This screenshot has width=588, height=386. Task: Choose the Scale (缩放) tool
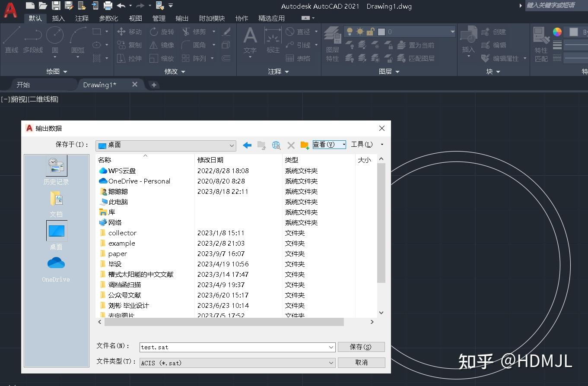pos(162,58)
